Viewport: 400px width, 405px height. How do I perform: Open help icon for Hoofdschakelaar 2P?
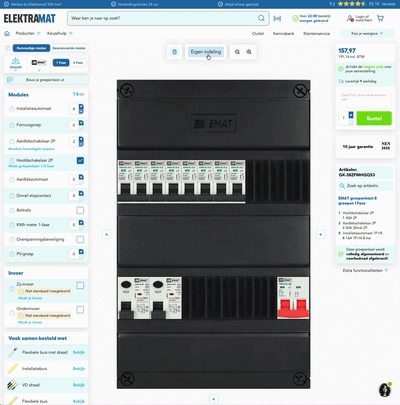tap(12, 160)
